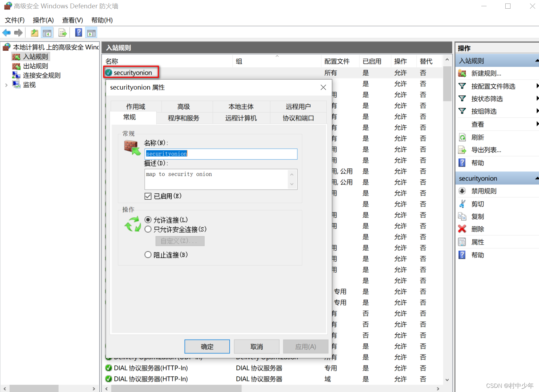Viewport: 539px width, 392px height.
Task: Click the 按组筛选 funnel icon
Action: (x=462, y=111)
